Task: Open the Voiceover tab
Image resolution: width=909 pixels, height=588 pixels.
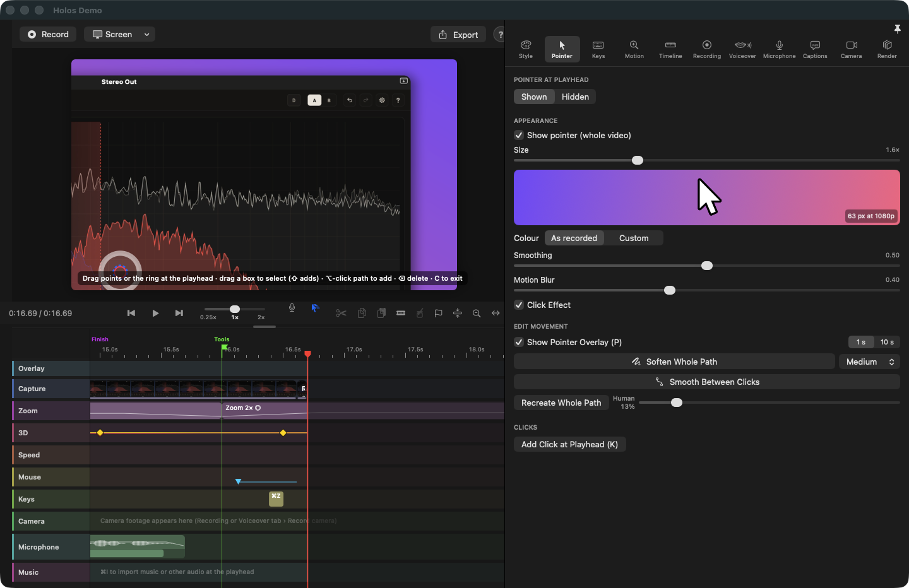Action: point(742,49)
